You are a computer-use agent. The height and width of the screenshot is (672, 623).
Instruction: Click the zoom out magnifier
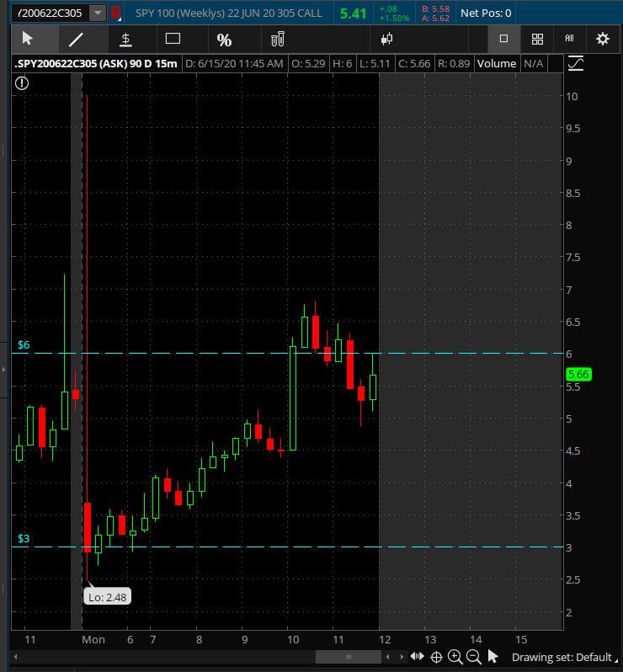click(x=473, y=657)
